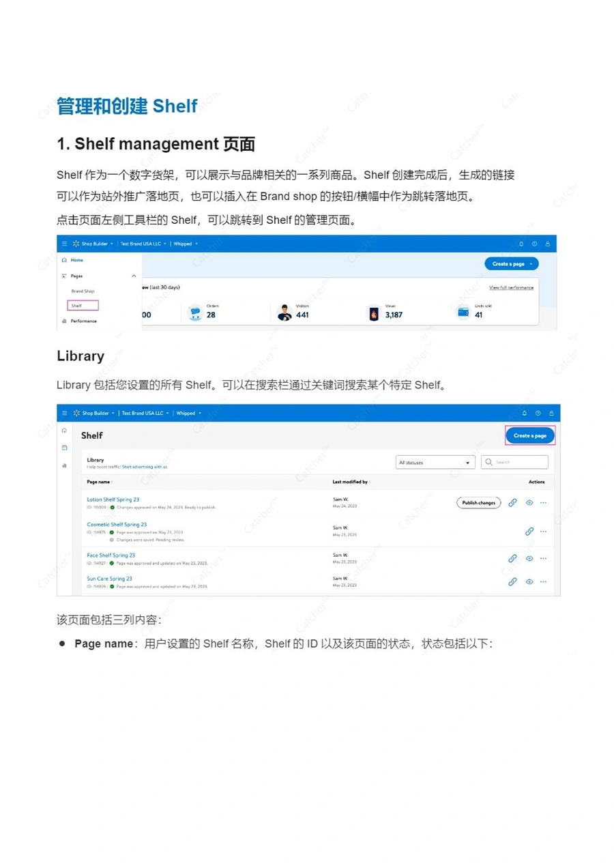614x868 pixels.
Task: Open Start advertising with us link
Action: (x=145, y=467)
